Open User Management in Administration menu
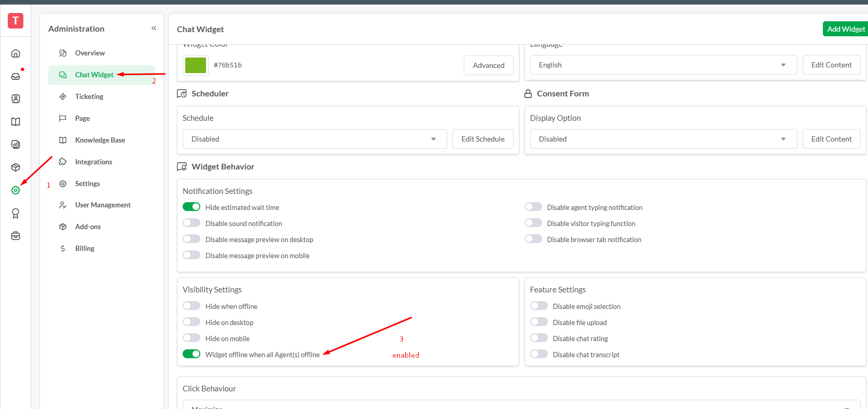The height and width of the screenshot is (409, 868). click(103, 205)
